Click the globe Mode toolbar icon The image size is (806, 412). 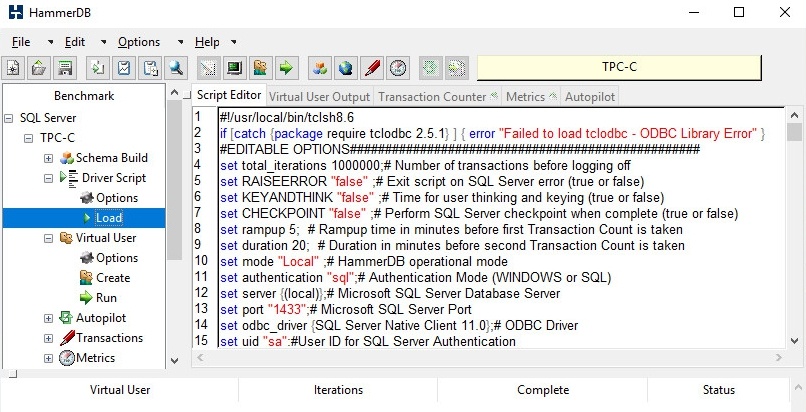345,68
